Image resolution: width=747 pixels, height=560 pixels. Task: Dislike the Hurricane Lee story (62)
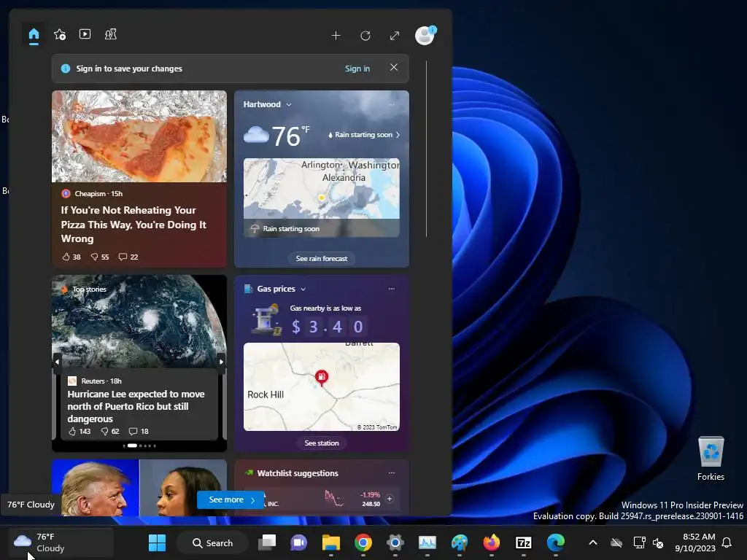pyautogui.click(x=110, y=432)
